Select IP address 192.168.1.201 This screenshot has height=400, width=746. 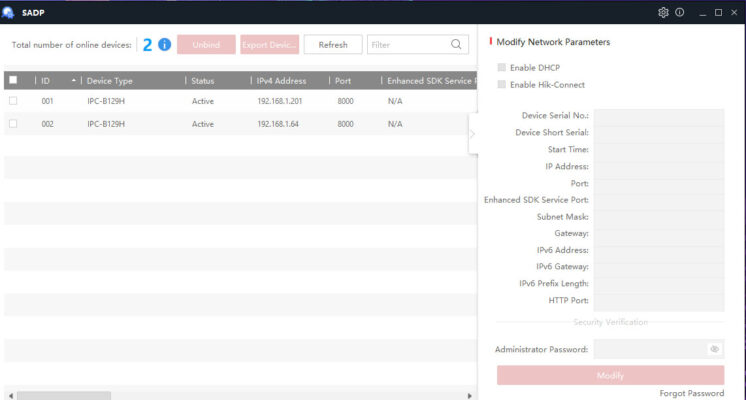[280, 101]
